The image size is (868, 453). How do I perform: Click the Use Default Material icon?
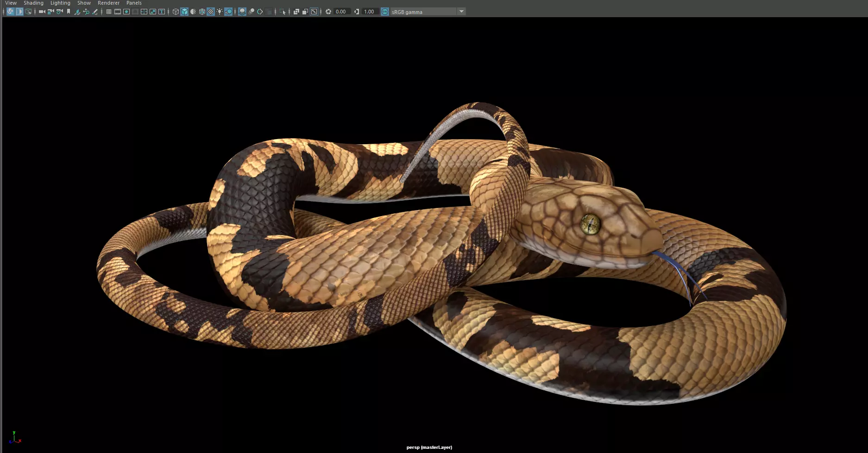(x=193, y=12)
